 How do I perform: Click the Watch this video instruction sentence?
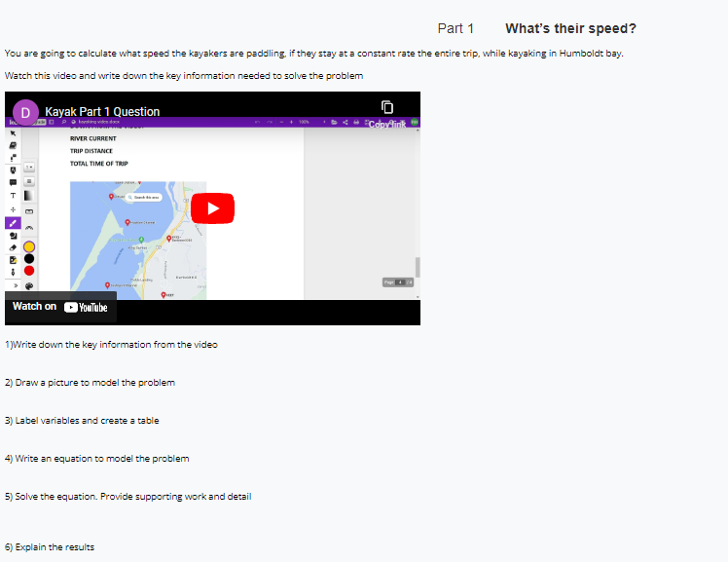(x=184, y=76)
